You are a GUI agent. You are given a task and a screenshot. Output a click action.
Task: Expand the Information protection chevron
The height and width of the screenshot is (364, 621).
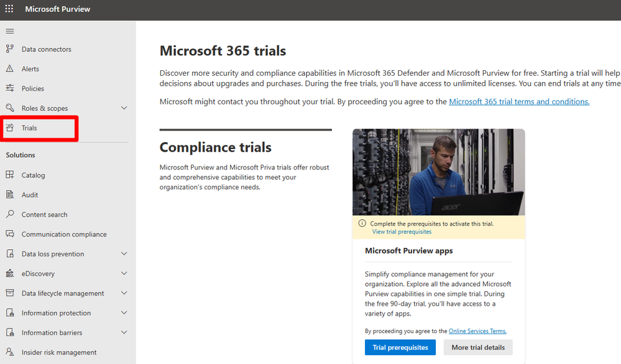pos(124,312)
